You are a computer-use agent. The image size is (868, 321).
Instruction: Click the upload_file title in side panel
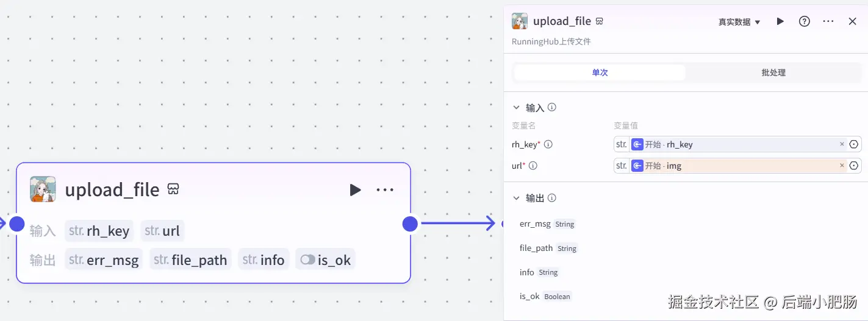[562, 21]
